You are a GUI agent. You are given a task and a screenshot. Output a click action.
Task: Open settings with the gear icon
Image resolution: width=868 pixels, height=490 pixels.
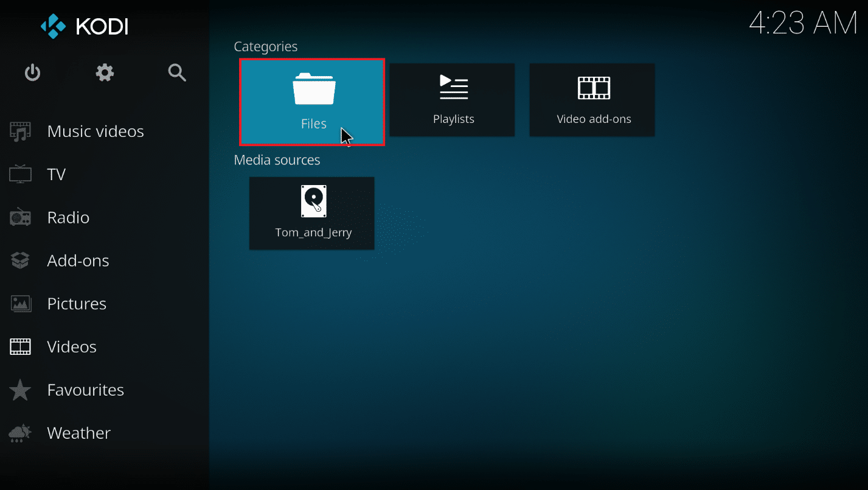(105, 73)
